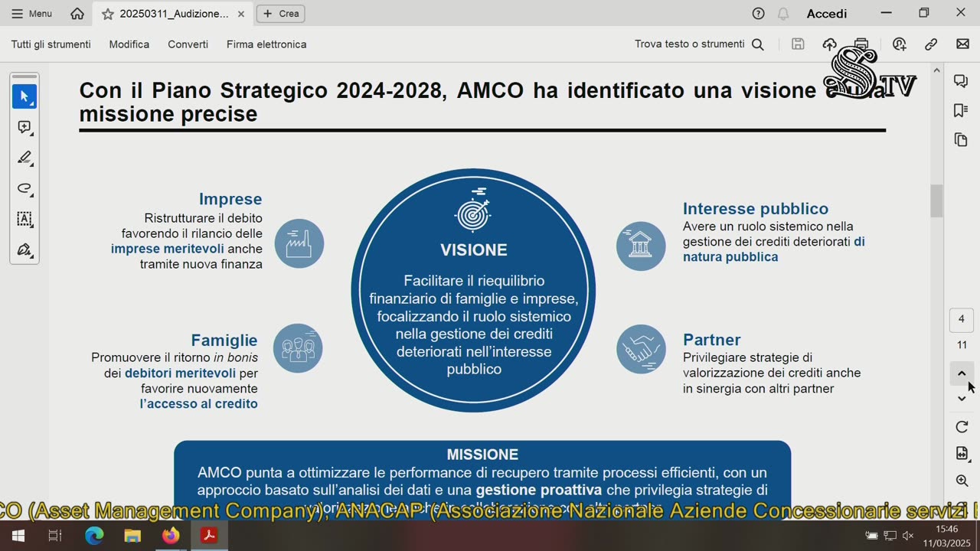
Task: Open the bookmarks panel icon
Action: [961, 110]
